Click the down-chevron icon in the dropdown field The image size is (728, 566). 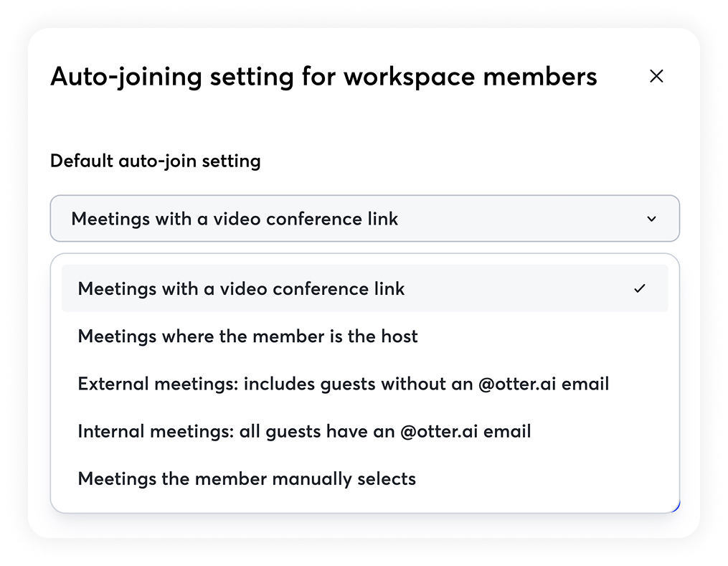click(651, 219)
